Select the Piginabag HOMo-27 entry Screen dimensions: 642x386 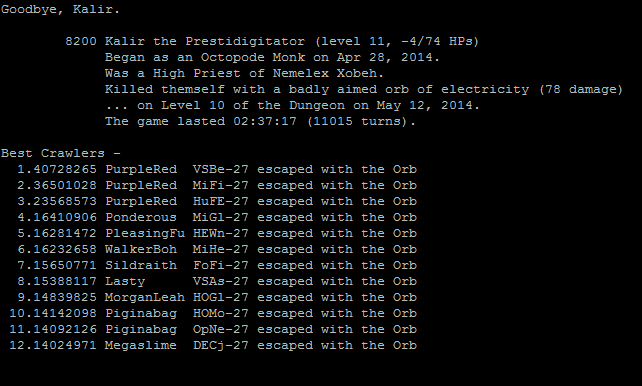pyautogui.click(x=213, y=313)
